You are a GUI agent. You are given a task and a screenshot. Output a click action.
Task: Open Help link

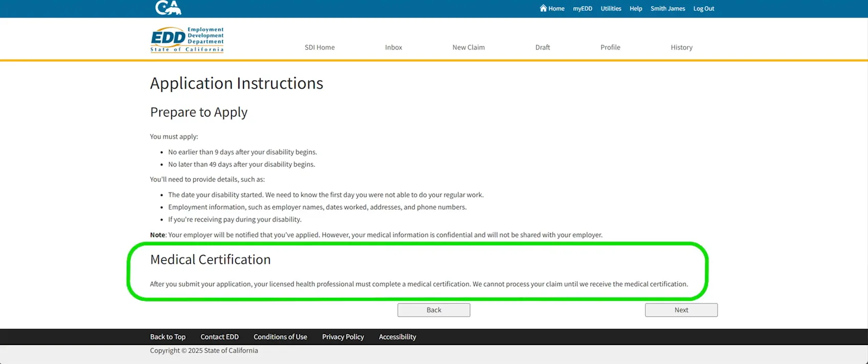pyautogui.click(x=636, y=8)
